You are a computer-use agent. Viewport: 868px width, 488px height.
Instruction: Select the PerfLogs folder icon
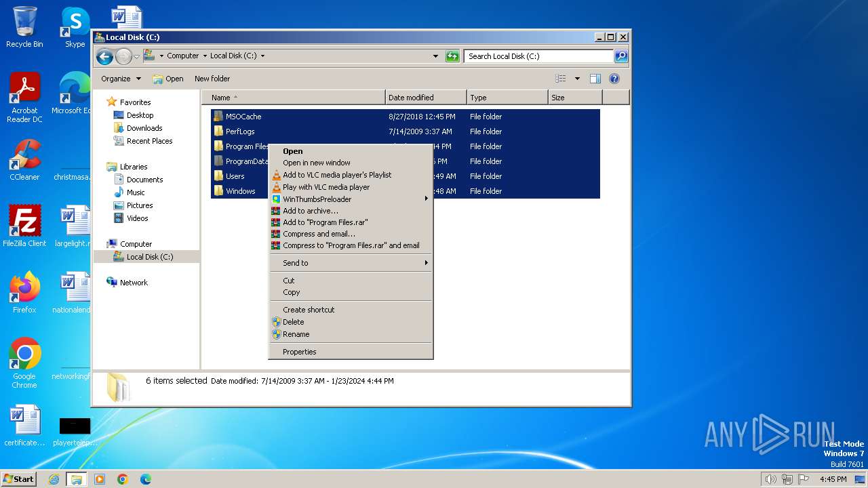coord(218,131)
